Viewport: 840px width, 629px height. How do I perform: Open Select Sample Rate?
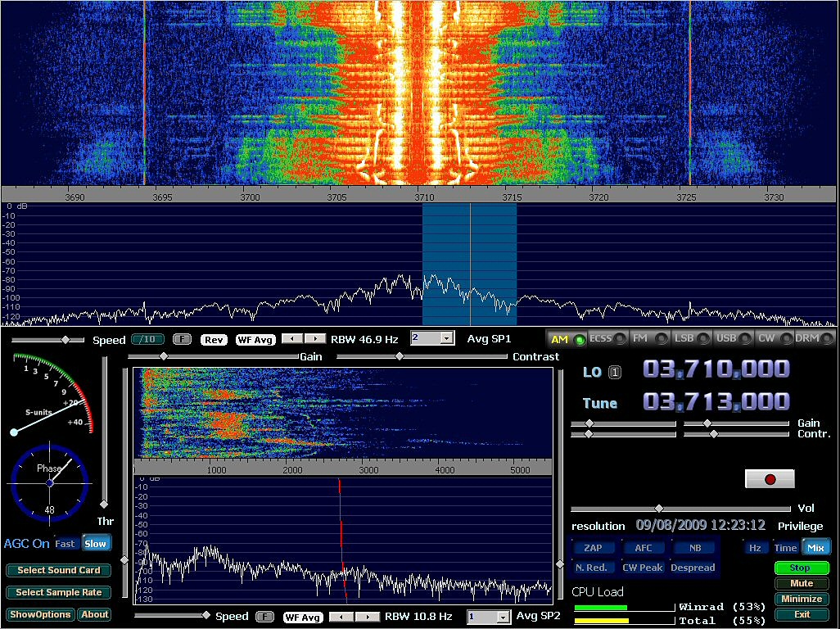pyautogui.click(x=58, y=592)
